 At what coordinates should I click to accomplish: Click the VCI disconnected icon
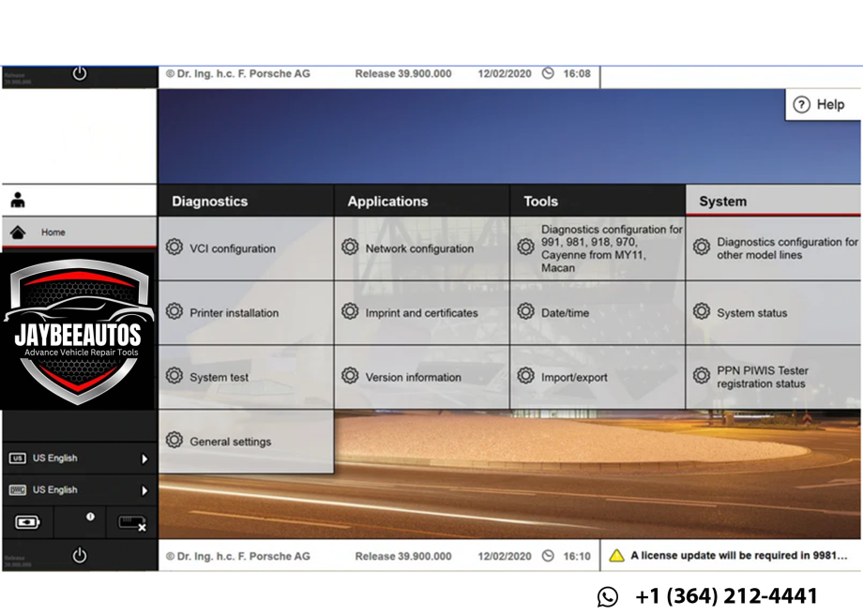[x=132, y=523]
